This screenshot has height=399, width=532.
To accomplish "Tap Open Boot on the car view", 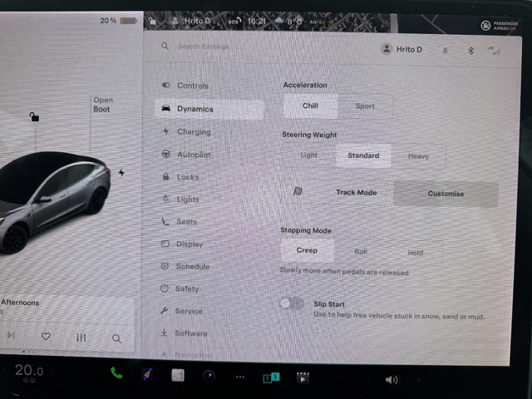I will click(x=102, y=105).
